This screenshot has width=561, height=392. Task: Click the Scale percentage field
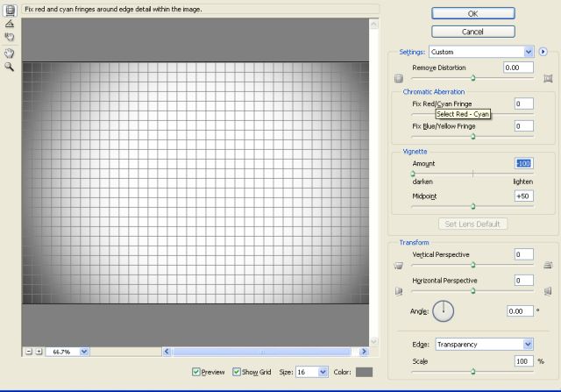pyautogui.click(x=524, y=361)
